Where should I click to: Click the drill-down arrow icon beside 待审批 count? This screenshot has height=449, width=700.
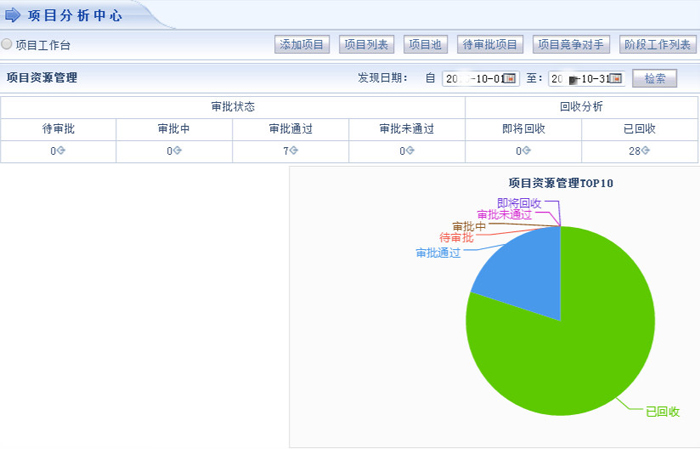tap(62, 151)
